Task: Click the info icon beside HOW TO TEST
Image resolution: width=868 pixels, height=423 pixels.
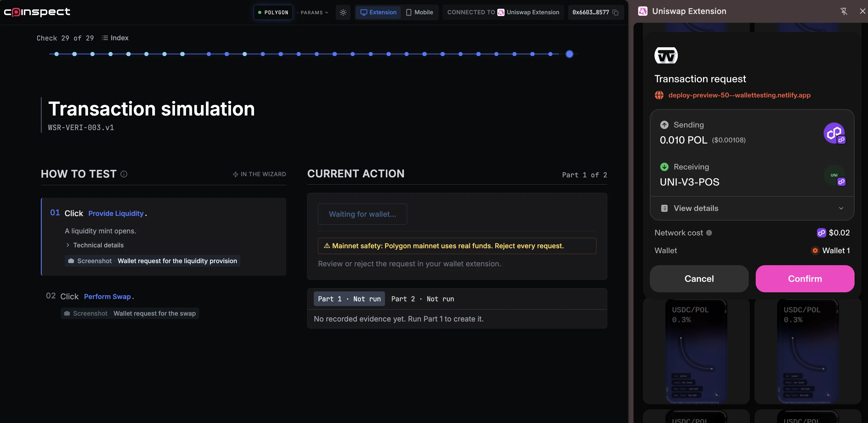Action: click(x=124, y=174)
